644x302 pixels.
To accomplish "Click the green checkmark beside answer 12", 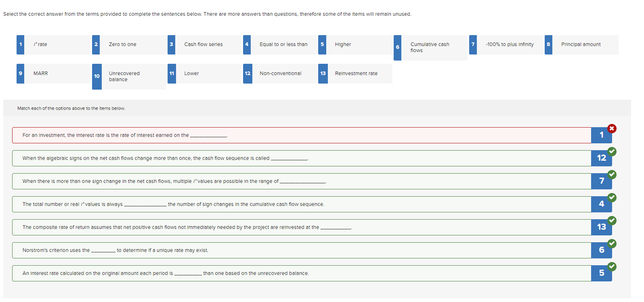I will click(x=612, y=151).
